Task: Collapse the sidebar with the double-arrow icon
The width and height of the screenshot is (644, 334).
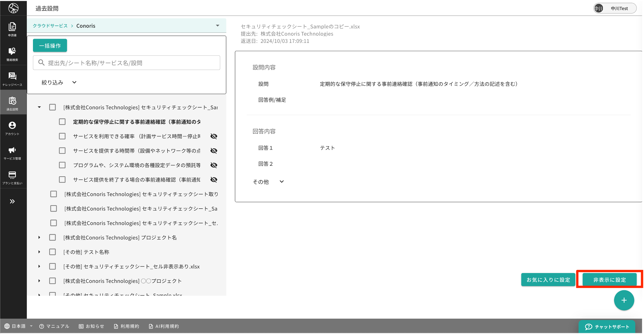Action: tap(13, 201)
